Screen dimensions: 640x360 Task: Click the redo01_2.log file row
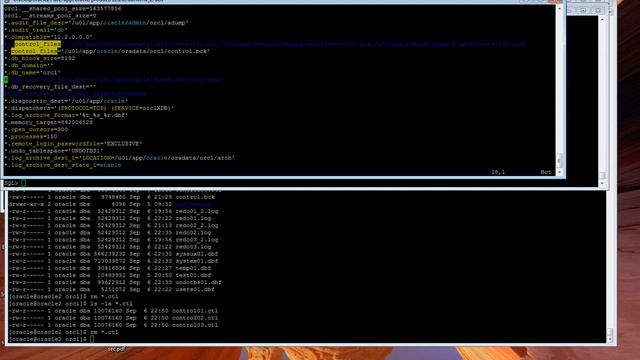click(113, 211)
